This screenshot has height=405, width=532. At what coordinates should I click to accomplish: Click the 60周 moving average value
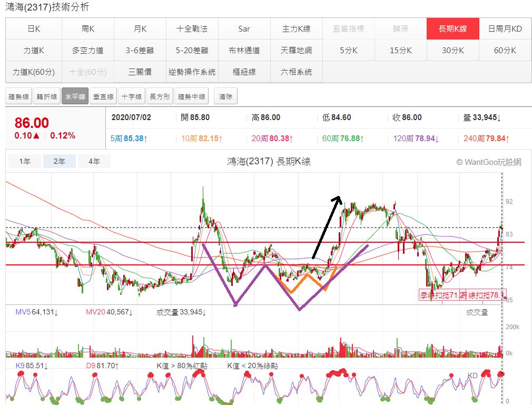(343, 139)
